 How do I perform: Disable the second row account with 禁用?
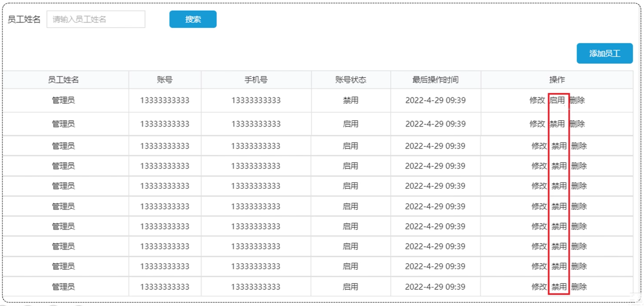(x=557, y=124)
